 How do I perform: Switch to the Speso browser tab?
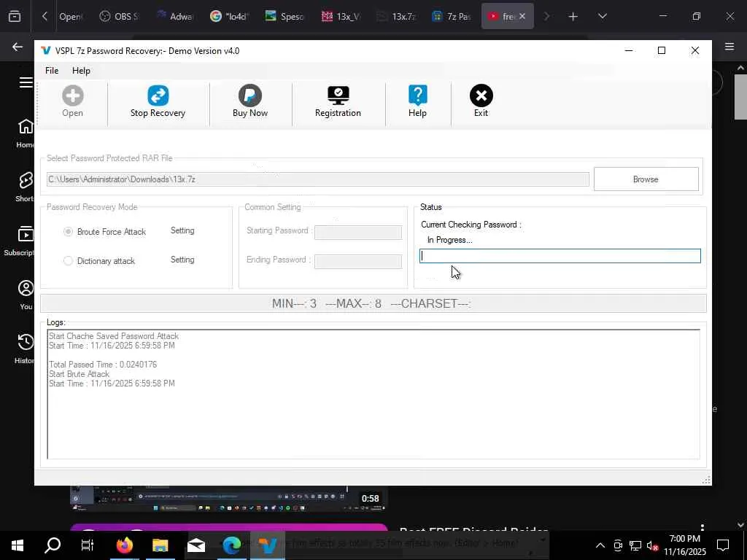tap(285, 16)
